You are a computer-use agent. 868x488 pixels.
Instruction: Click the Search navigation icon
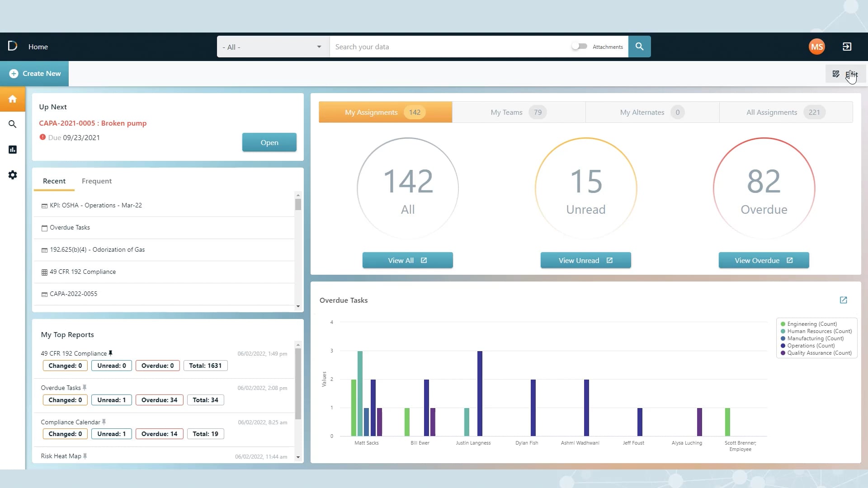(13, 124)
